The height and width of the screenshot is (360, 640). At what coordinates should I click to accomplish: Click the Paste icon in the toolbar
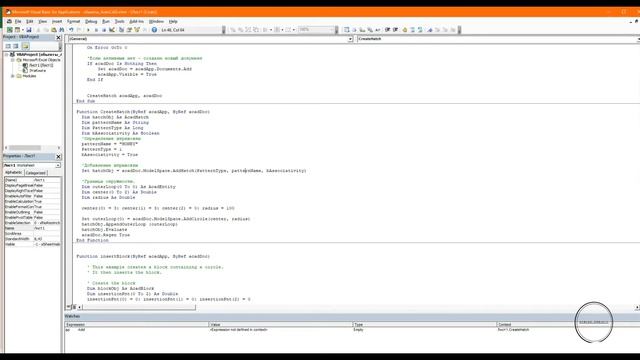click(x=53, y=30)
